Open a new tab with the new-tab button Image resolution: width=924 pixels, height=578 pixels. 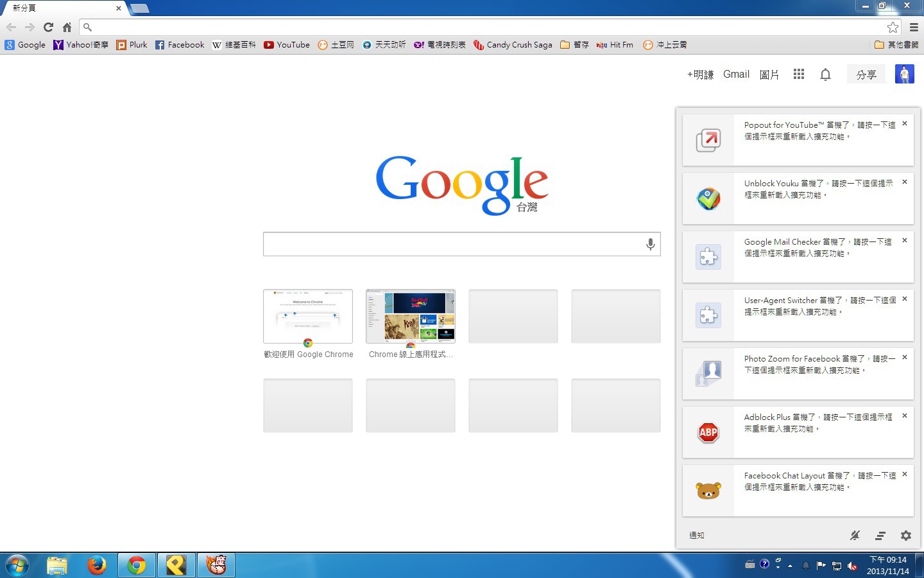coord(139,8)
